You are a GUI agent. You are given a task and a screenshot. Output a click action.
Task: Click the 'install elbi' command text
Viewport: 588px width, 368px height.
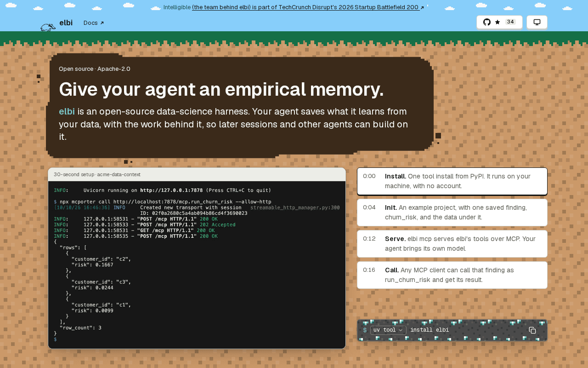click(430, 330)
